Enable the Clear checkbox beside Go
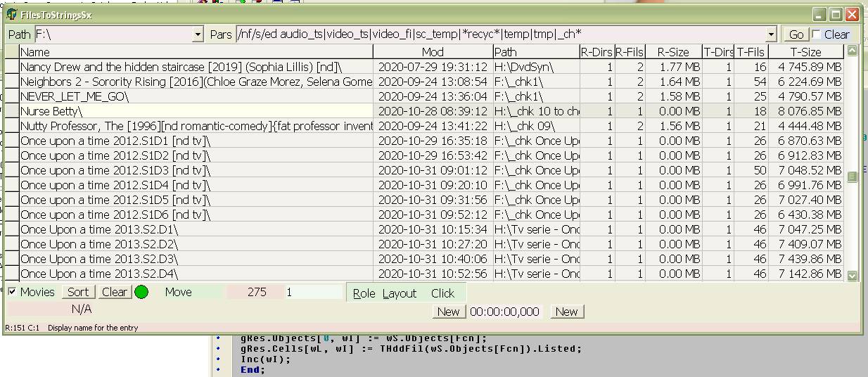Screen dimensions: 868x377 point(816,34)
